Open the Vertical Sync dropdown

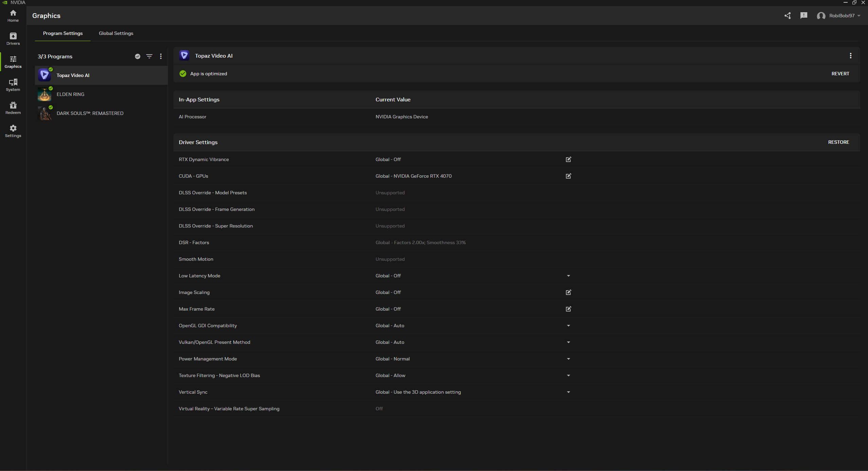[568, 392]
